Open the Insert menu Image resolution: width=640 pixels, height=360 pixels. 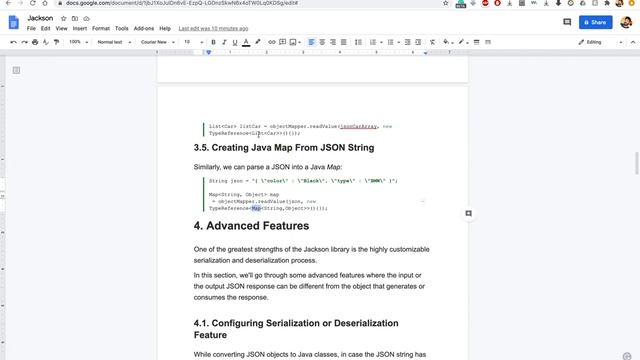[80, 29]
